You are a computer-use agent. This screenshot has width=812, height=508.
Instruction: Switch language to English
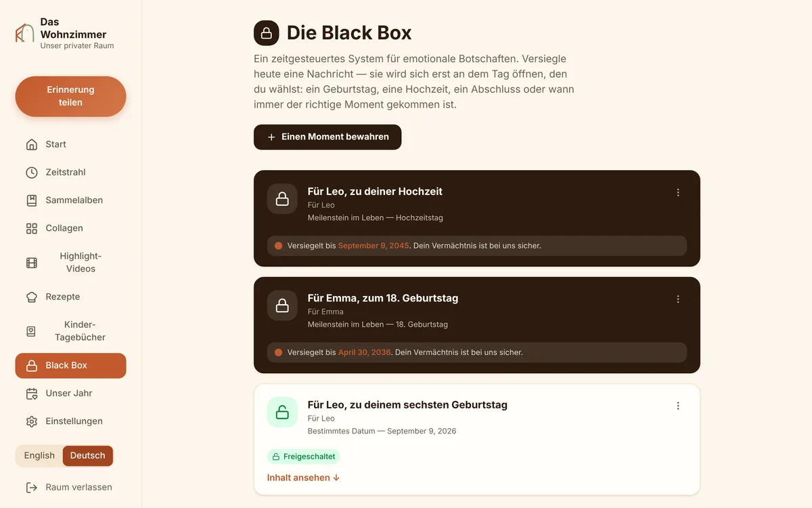39,456
